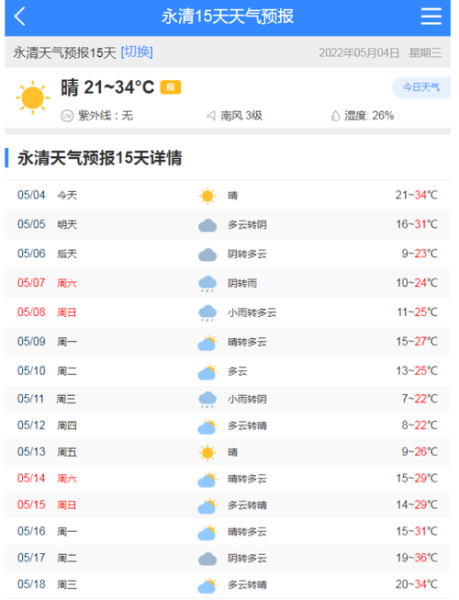Image resolution: width=459 pixels, height=600 pixels.
Task: Click the UV index icon beside 紫外线
Action: 67,116
